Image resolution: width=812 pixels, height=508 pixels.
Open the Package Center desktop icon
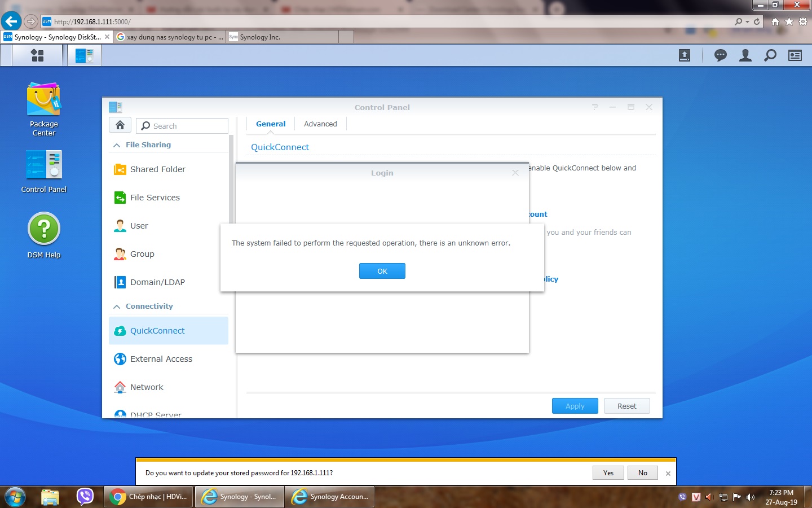[44, 110]
